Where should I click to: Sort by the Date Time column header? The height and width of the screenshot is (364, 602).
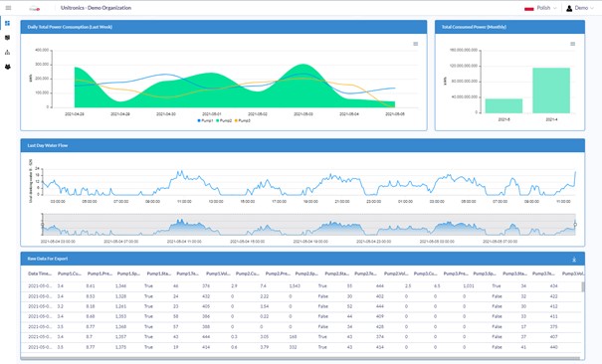pyautogui.click(x=40, y=273)
